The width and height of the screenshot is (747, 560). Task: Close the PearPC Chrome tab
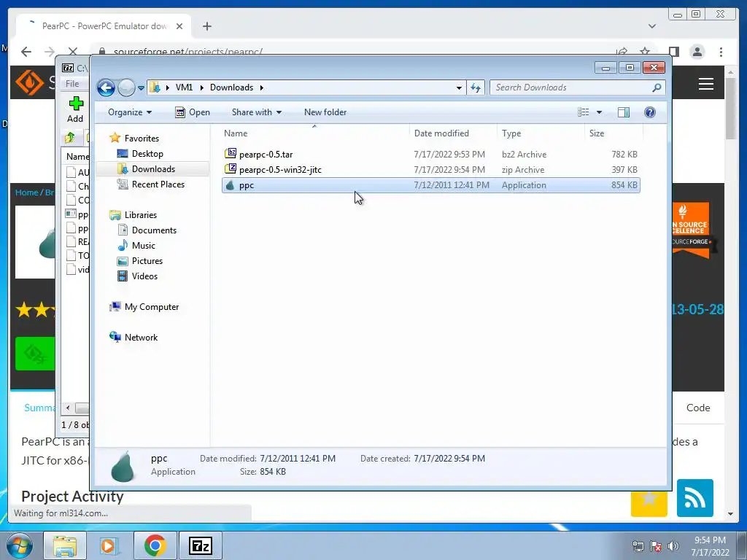(x=179, y=26)
